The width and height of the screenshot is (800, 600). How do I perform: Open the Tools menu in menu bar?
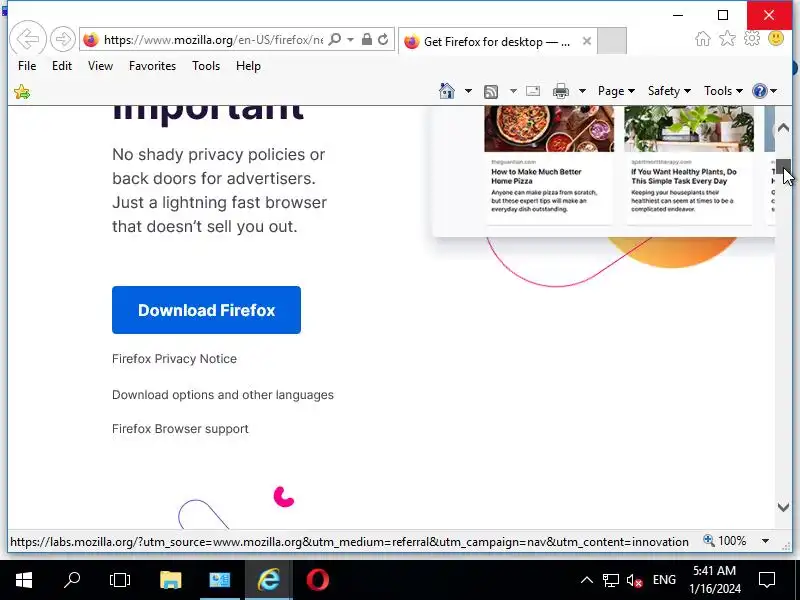click(206, 66)
